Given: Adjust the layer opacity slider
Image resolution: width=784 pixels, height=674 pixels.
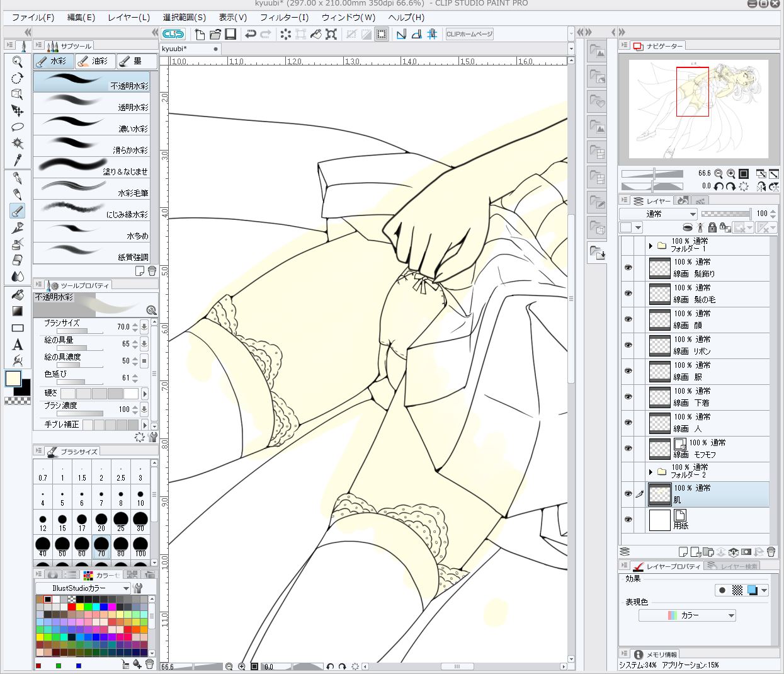Looking at the screenshot, I should click(725, 214).
